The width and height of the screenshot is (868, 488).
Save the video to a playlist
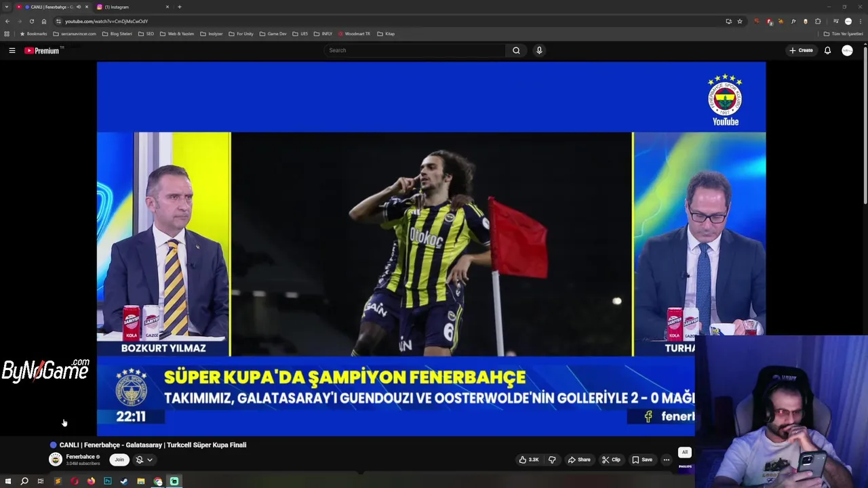pos(642,460)
